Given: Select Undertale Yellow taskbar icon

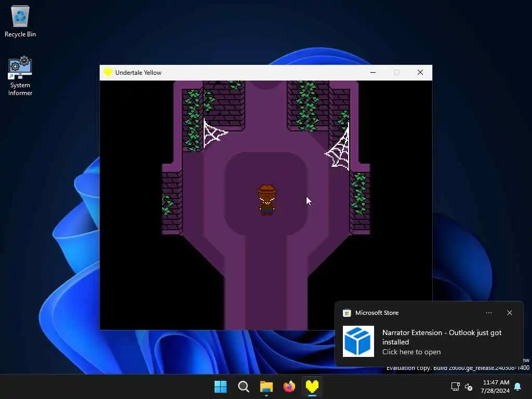Looking at the screenshot, I should (x=312, y=387).
